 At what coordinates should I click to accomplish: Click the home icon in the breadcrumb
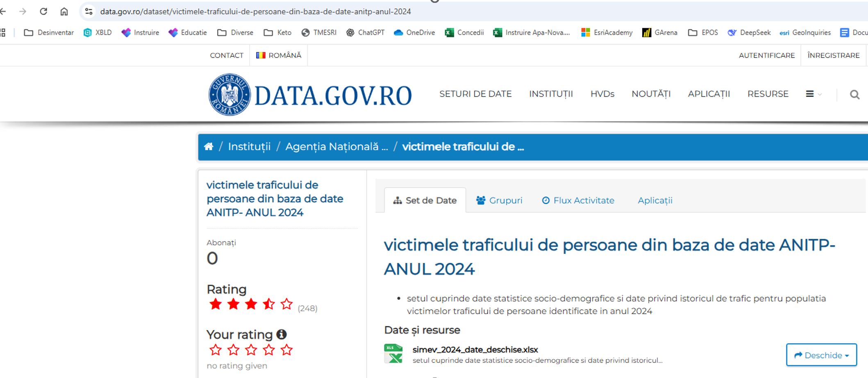[209, 147]
